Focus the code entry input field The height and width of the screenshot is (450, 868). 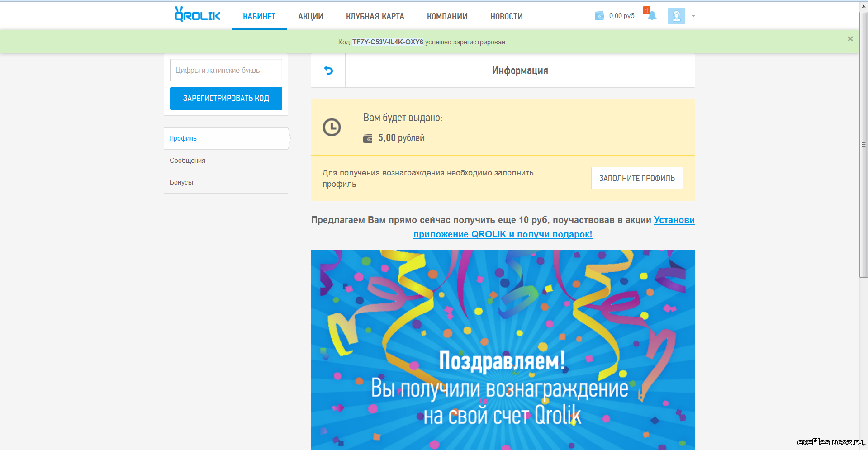tap(226, 70)
